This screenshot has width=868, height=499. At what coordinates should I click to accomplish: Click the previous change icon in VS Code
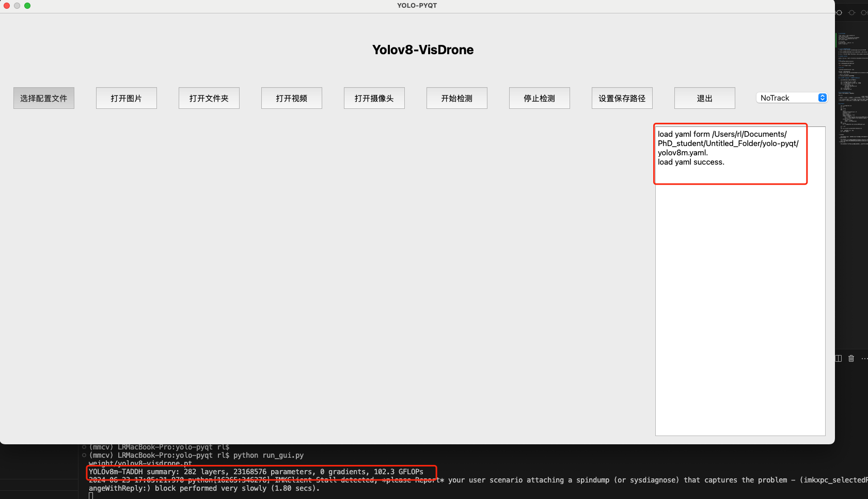tap(839, 12)
